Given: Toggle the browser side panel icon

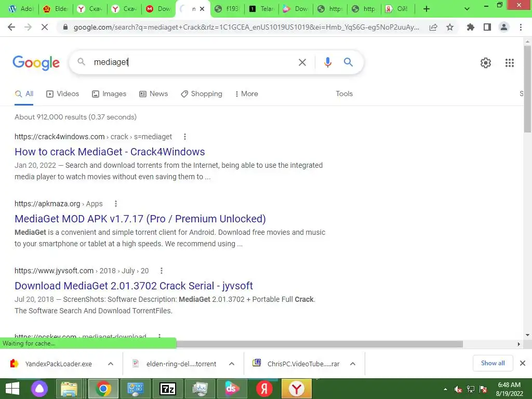Looking at the screenshot, I should (487, 27).
